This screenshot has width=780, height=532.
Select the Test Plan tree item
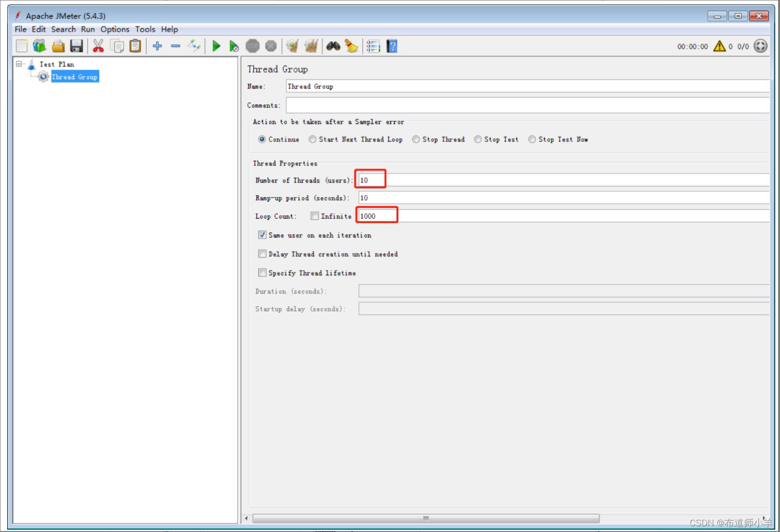(x=57, y=64)
